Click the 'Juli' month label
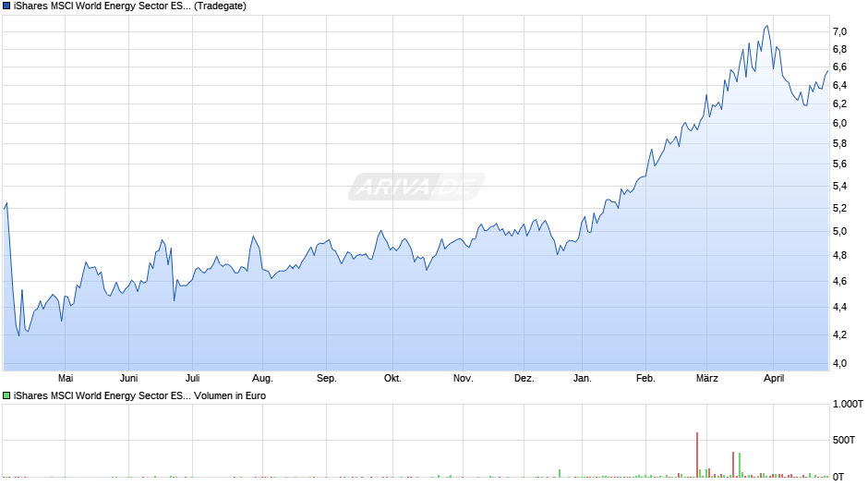Image resolution: width=868 pixels, height=486 pixels. [x=193, y=378]
